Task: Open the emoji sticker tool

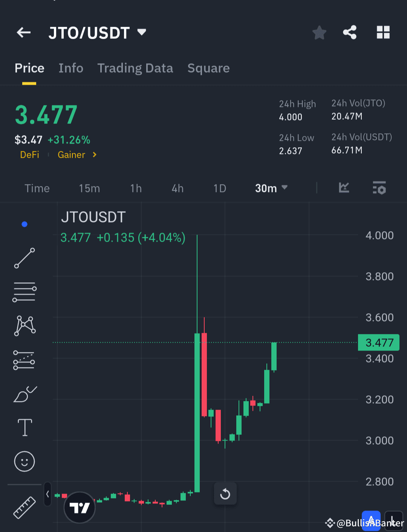Action: pyautogui.click(x=24, y=461)
